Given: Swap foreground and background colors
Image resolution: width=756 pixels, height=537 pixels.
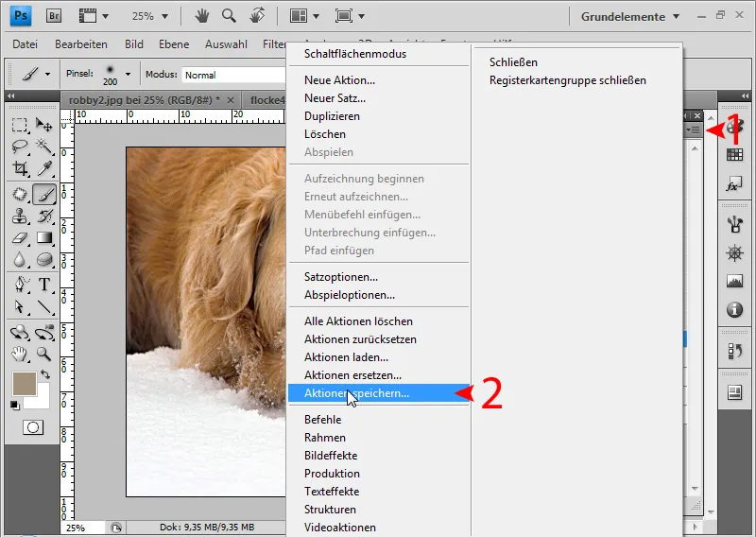Looking at the screenshot, I should (x=45, y=374).
